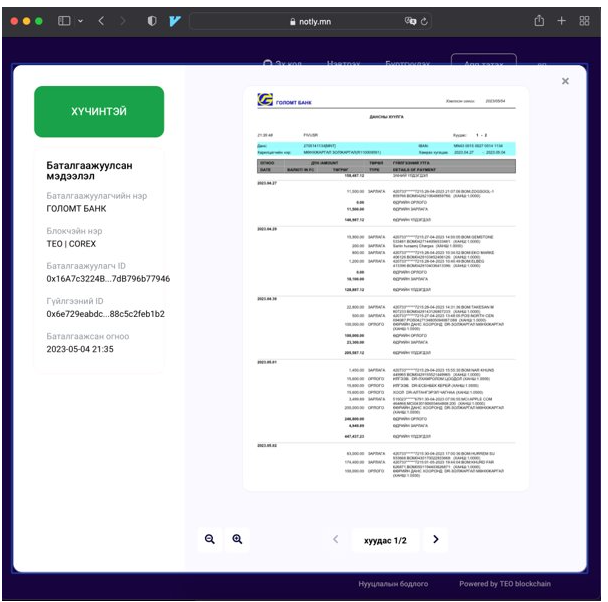The height and width of the screenshot is (602, 608).
Task: Go back in browser history
Action: [101, 21]
